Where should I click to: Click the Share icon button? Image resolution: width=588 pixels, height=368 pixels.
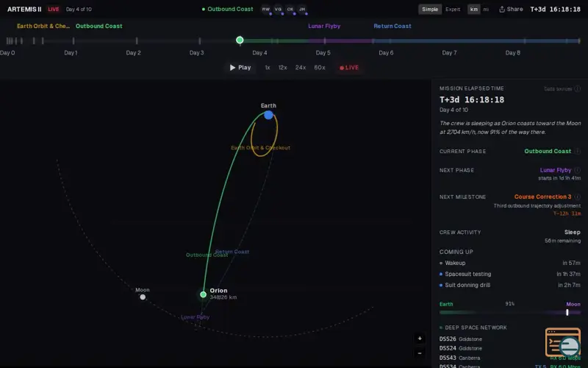[x=511, y=10]
